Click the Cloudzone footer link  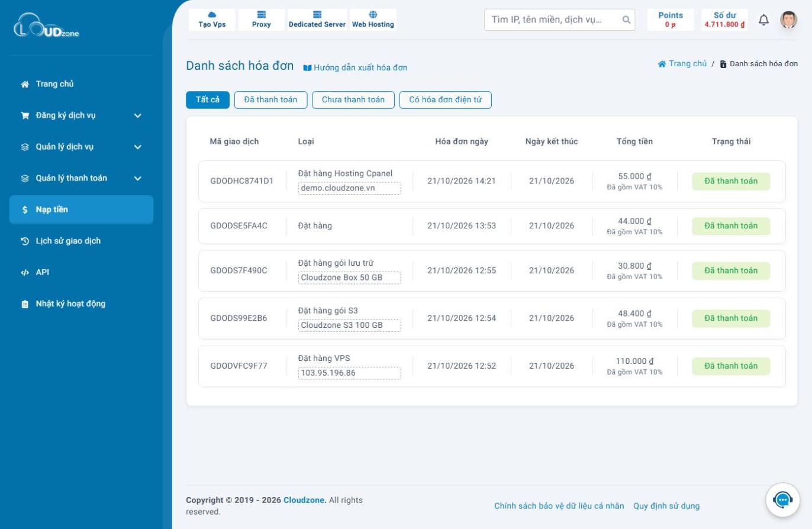tap(305, 500)
